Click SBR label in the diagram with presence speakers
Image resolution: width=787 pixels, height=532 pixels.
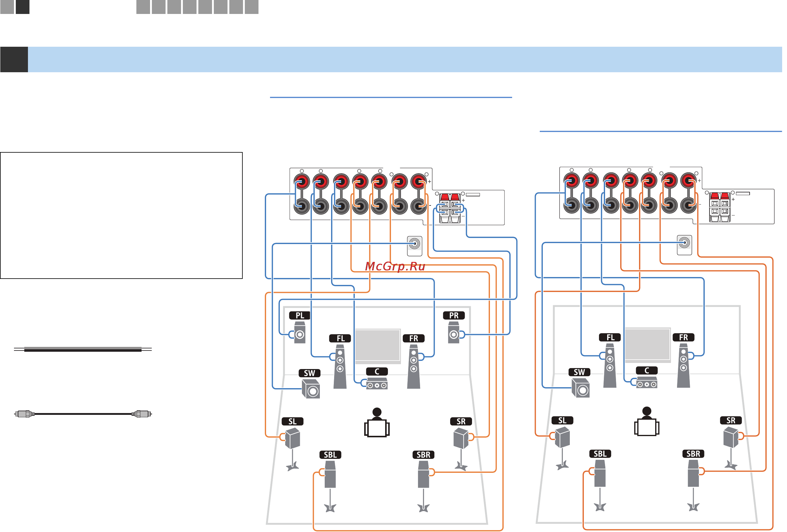tap(423, 455)
